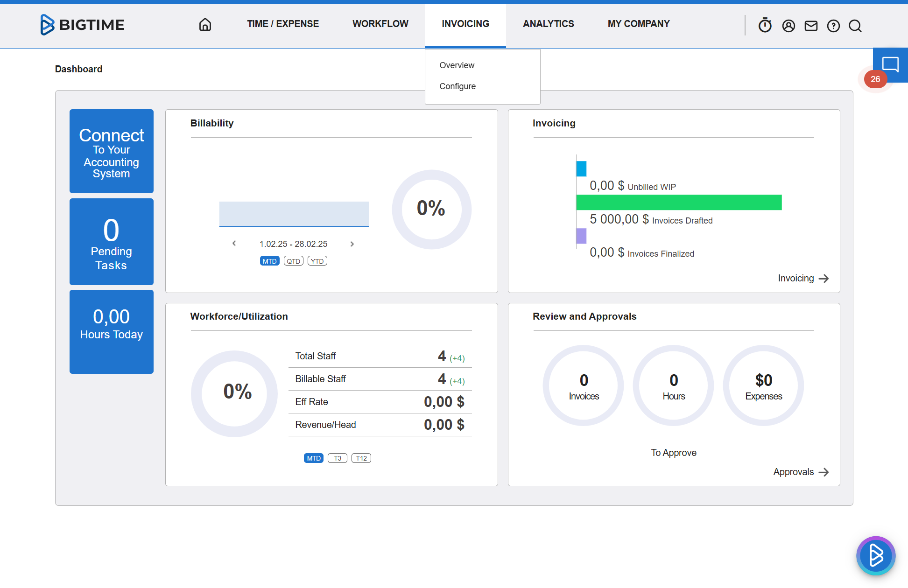The image size is (908, 588).
Task: Open the Hours Today tile
Action: [112, 332]
